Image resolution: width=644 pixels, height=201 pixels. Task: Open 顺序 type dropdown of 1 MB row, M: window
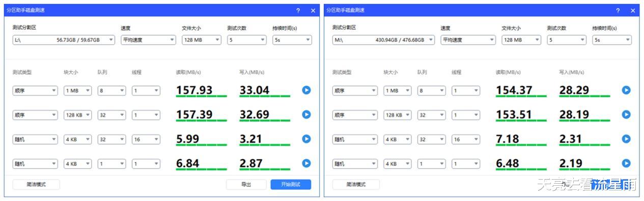point(355,91)
